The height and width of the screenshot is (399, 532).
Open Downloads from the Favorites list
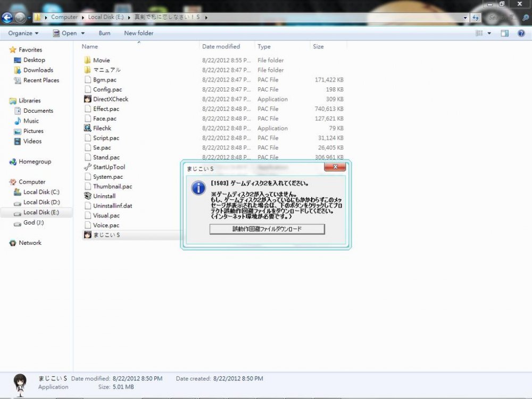tap(38, 70)
